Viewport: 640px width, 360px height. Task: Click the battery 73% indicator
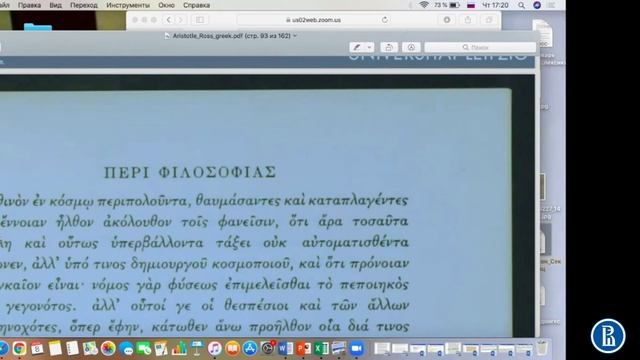tap(447, 5)
